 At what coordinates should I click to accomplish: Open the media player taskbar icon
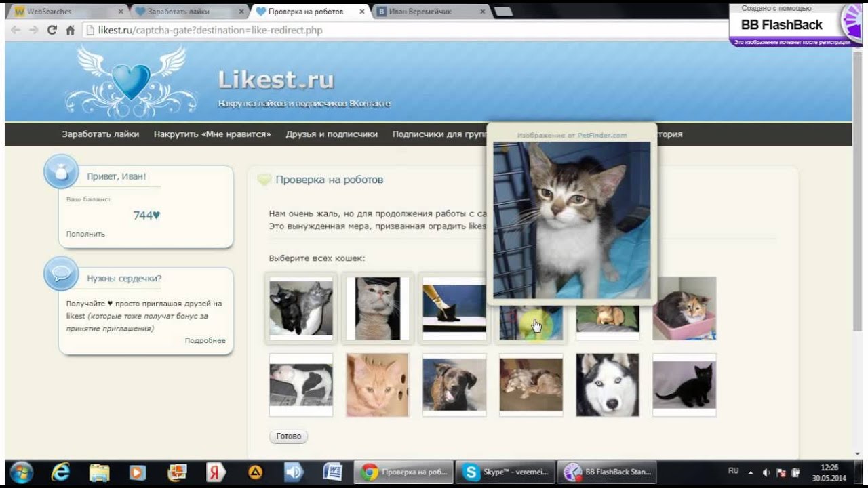138,472
